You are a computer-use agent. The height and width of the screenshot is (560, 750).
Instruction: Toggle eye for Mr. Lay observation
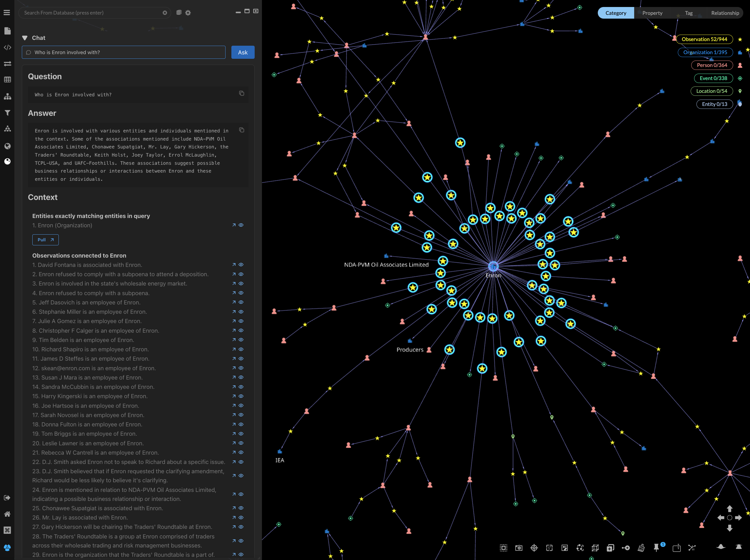coord(241,517)
